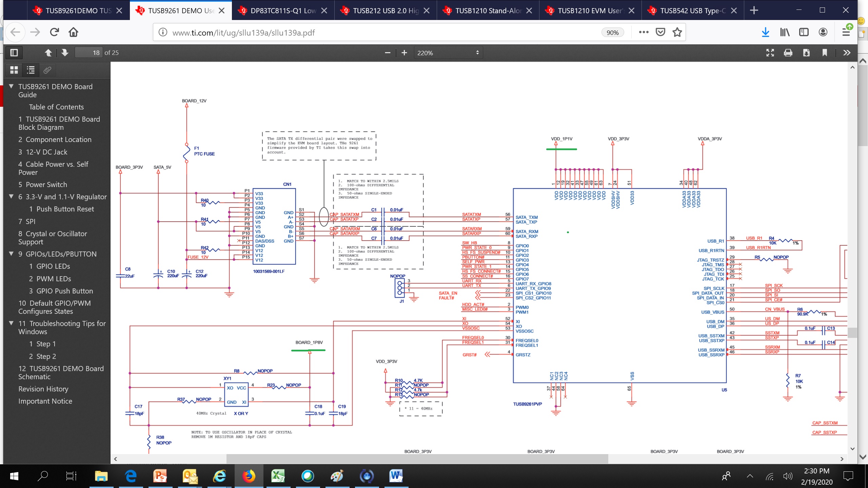The height and width of the screenshot is (488, 868).
Task: Open page actions three-dot menu
Action: coord(644,33)
